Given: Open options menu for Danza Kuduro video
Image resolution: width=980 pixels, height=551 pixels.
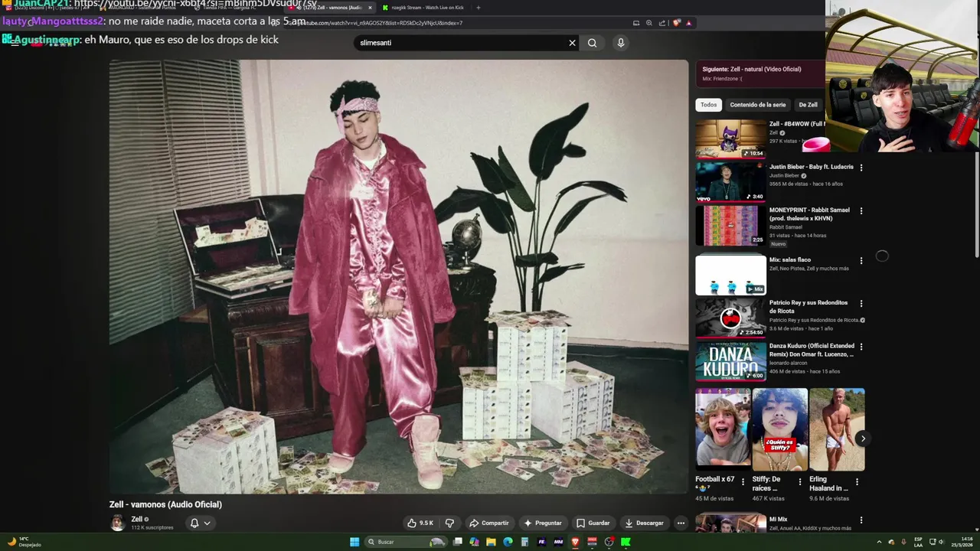Looking at the screenshot, I should [x=861, y=346].
